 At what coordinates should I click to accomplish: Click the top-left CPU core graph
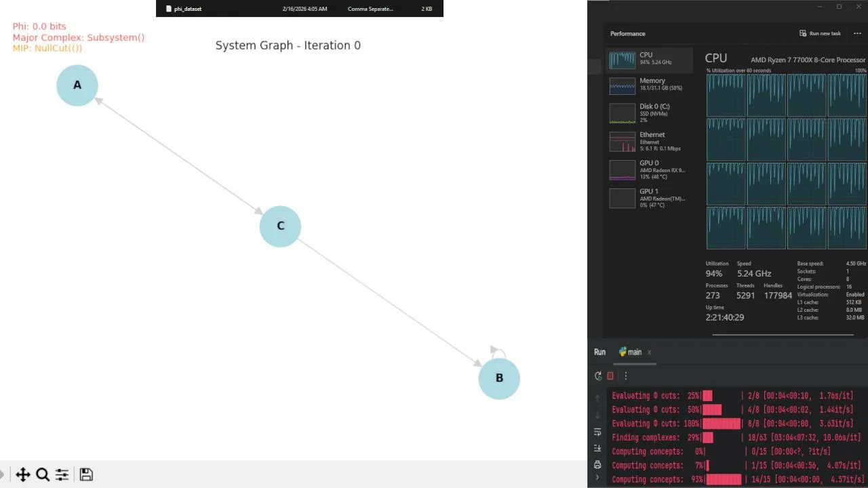[x=726, y=96]
